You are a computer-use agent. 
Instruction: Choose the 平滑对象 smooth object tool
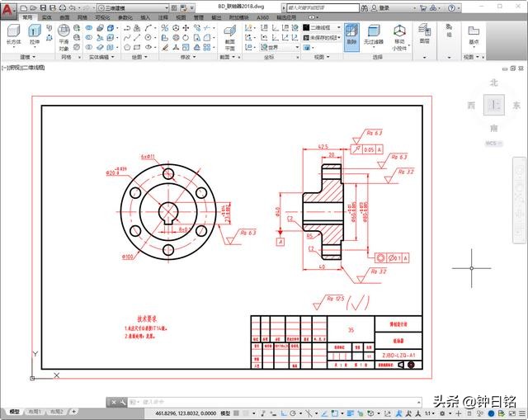tap(64, 35)
